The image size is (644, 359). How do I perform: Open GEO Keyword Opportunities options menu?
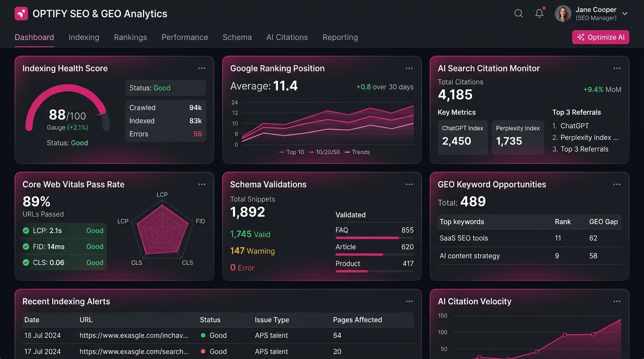(x=617, y=184)
